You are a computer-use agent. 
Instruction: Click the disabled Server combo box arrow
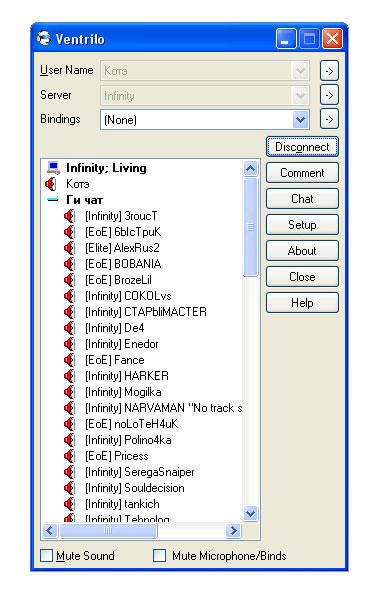[300, 95]
